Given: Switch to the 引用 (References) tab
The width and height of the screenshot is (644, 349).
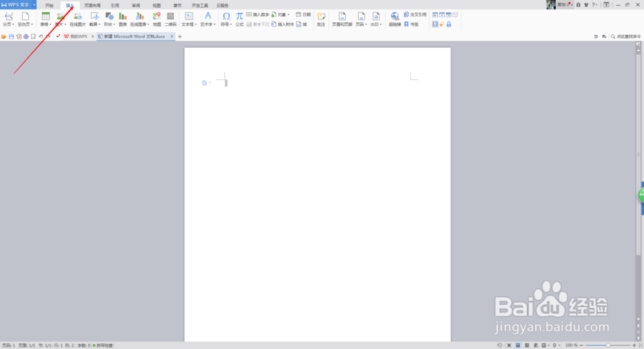Looking at the screenshot, I should point(115,6).
